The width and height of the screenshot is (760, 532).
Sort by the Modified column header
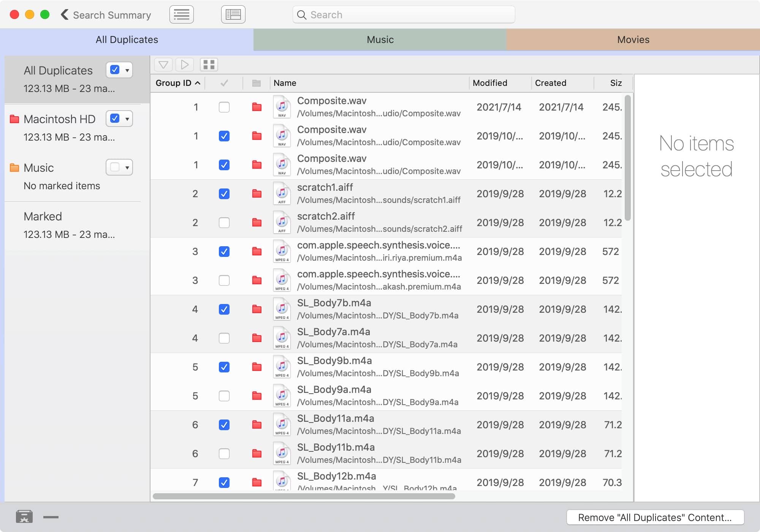tap(500, 83)
